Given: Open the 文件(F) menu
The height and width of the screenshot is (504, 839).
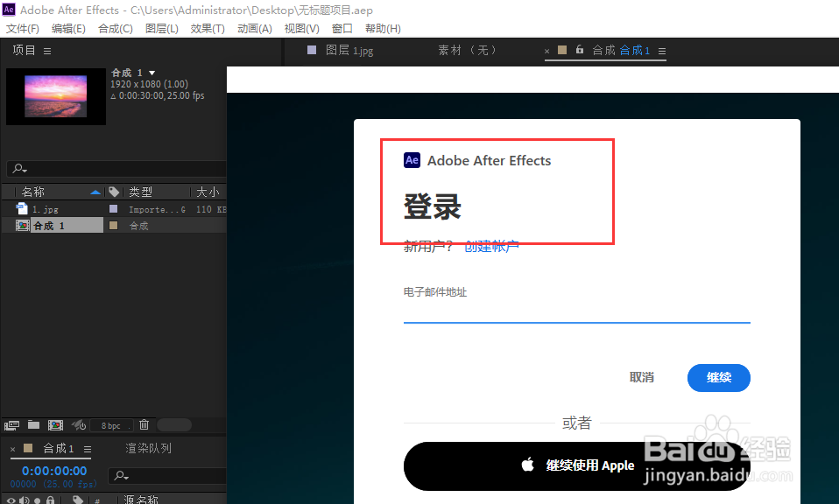Looking at the screenshot, I should pyautogui.click(x=23, y=28).
